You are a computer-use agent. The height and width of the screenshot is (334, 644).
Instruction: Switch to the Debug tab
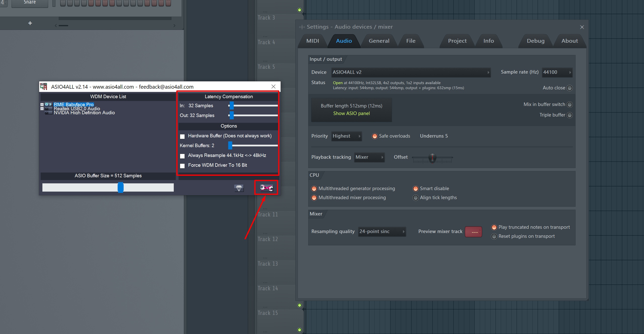[536, 41]
